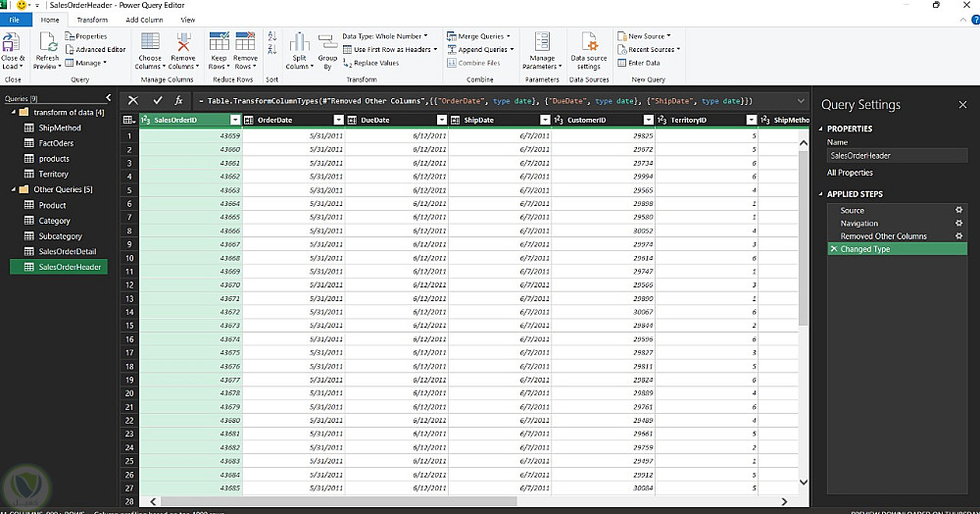Click the vertical scrollbar down arrow

click(804, 482)
